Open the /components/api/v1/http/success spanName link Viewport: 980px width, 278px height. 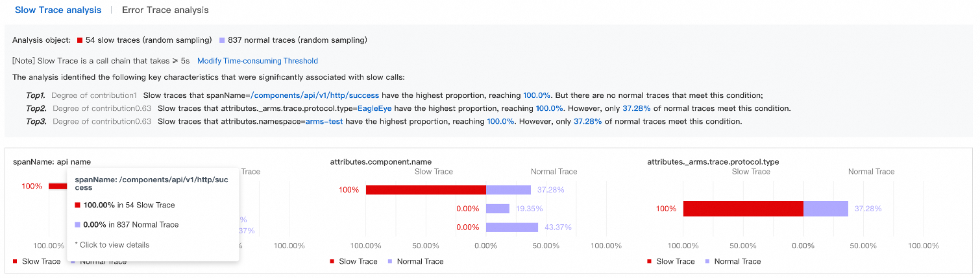(314, 95)
